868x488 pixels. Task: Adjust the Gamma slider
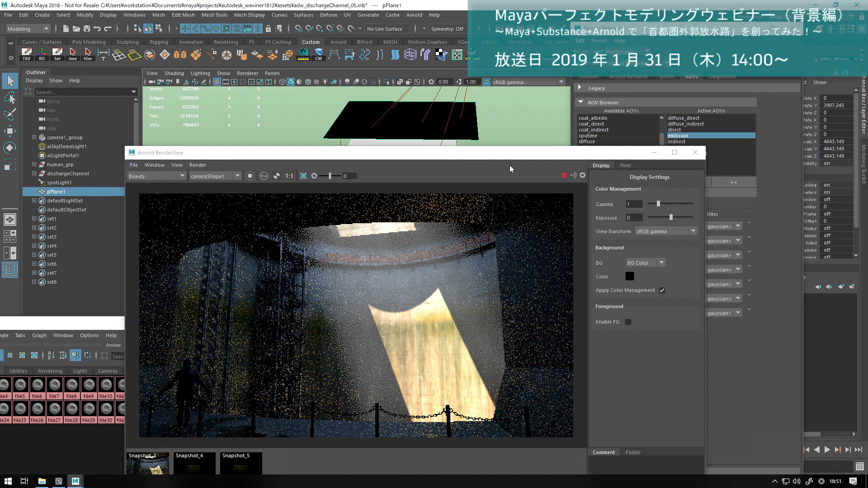coord(659,204)
